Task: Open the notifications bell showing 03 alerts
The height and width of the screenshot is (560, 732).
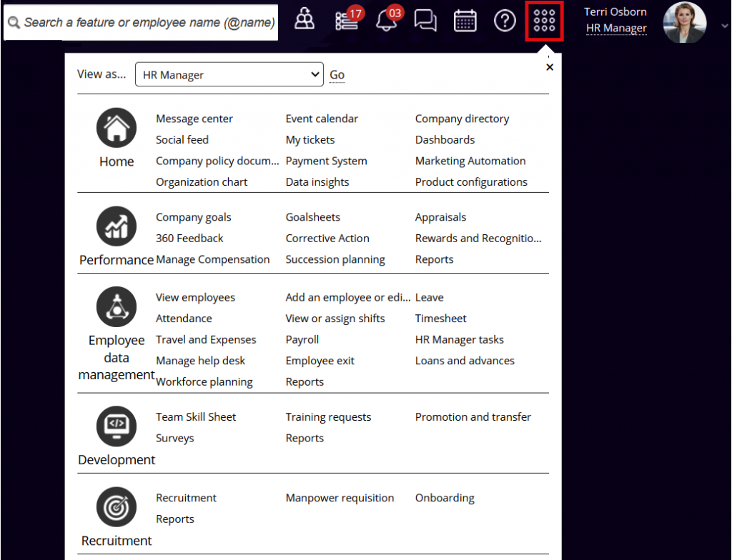Action: [x=386, y=23]
